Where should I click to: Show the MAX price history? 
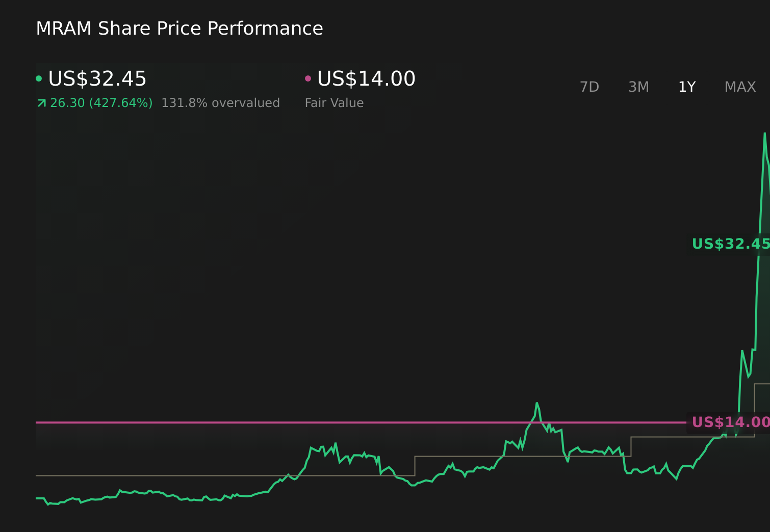click(x=740, y=87)
